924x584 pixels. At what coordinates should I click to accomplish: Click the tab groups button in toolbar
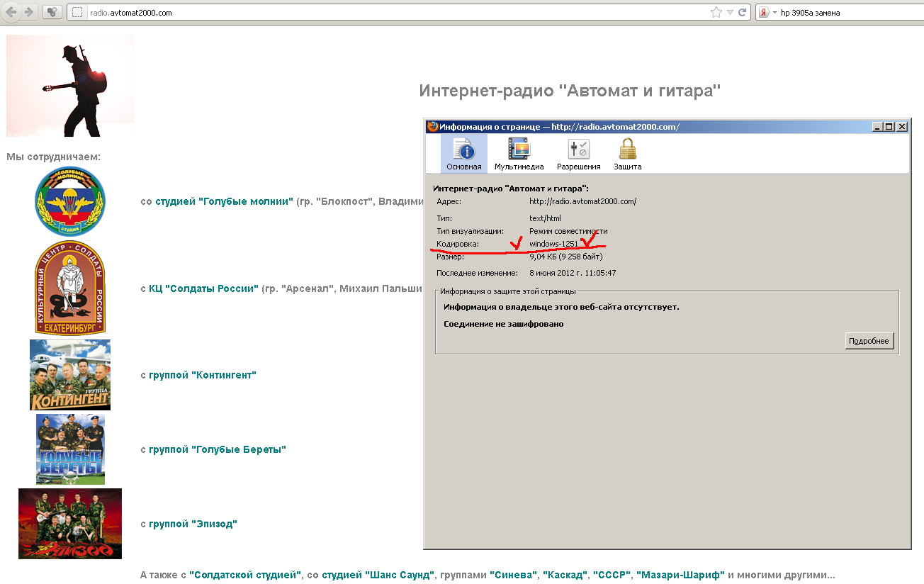(x=52, y=12)
